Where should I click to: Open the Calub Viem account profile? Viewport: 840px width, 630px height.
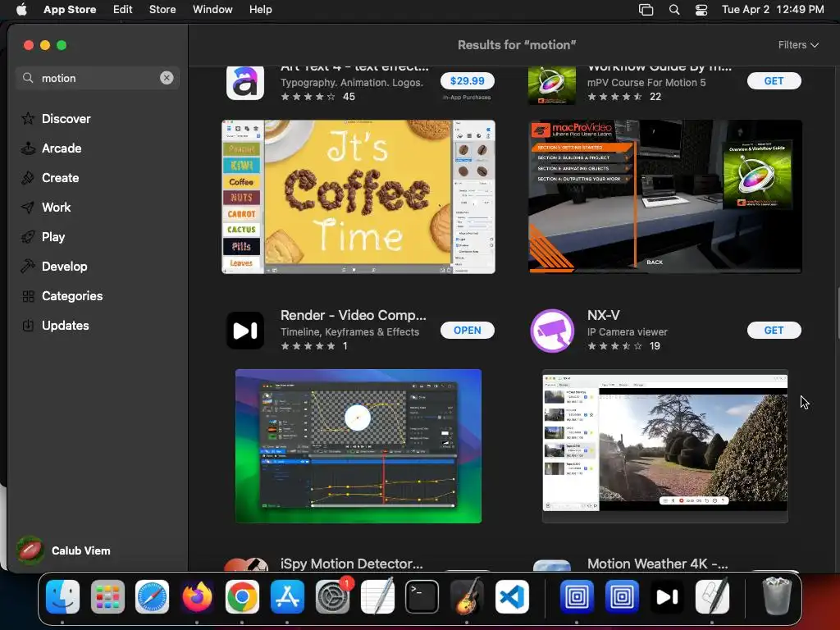tap(63, 550)
